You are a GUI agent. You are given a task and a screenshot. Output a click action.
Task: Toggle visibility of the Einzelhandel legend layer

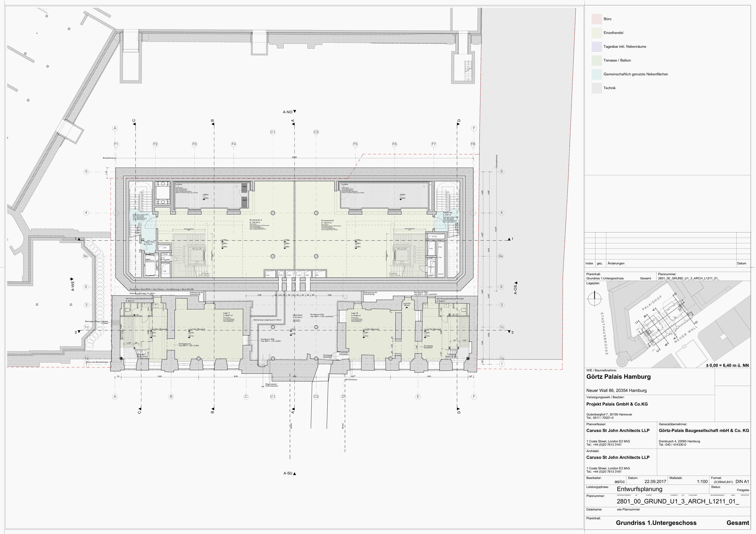pyautogui.click(x=597, y=33)
